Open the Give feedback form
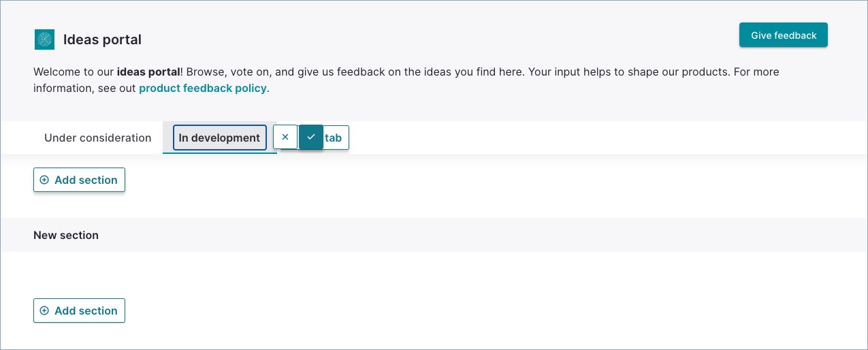 (x=784, y=35)
